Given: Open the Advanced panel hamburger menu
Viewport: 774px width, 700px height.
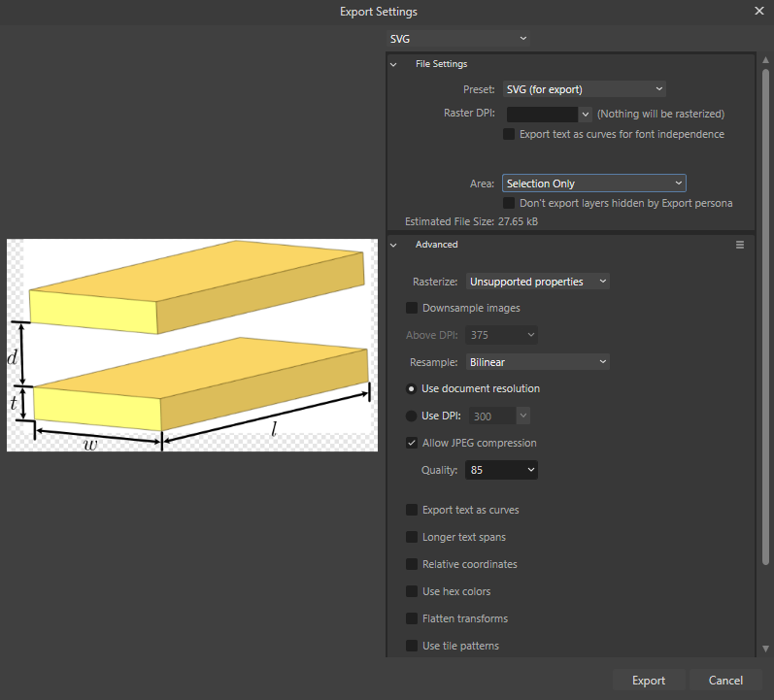Looking at the screenshot, I should (740, 245).
